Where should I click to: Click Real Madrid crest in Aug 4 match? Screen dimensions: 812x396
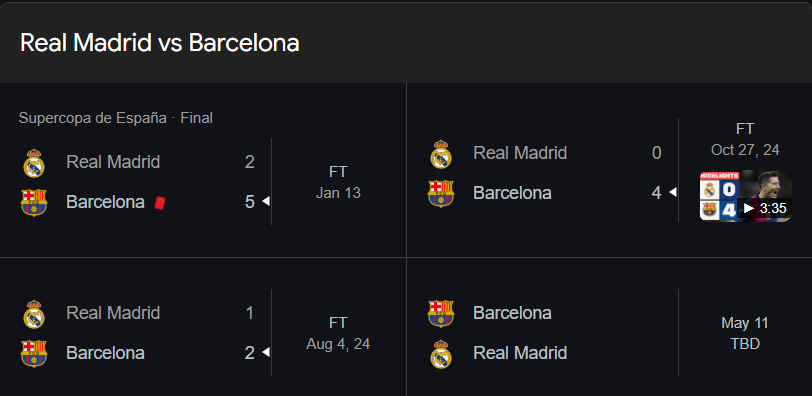(x=34, y=314)
